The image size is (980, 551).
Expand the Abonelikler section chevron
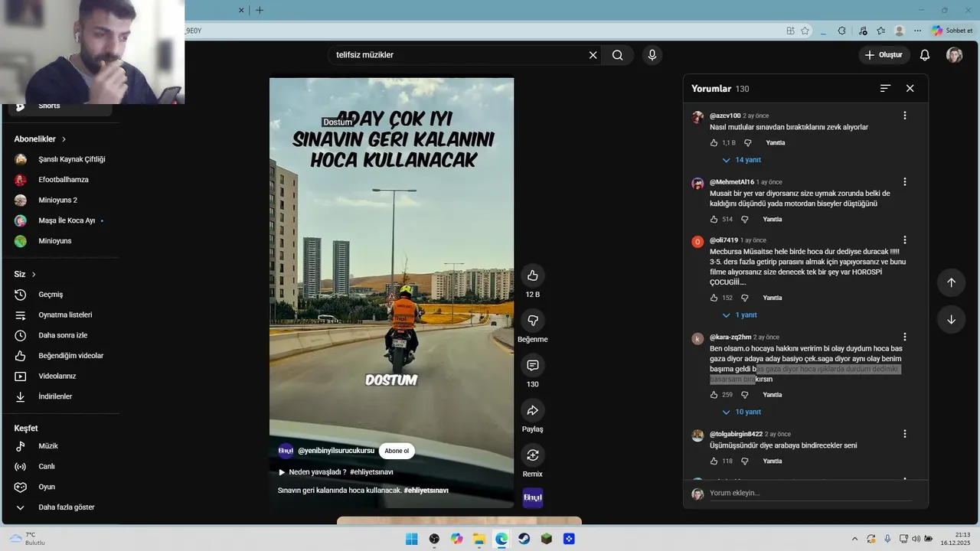[x=64, y=139]
